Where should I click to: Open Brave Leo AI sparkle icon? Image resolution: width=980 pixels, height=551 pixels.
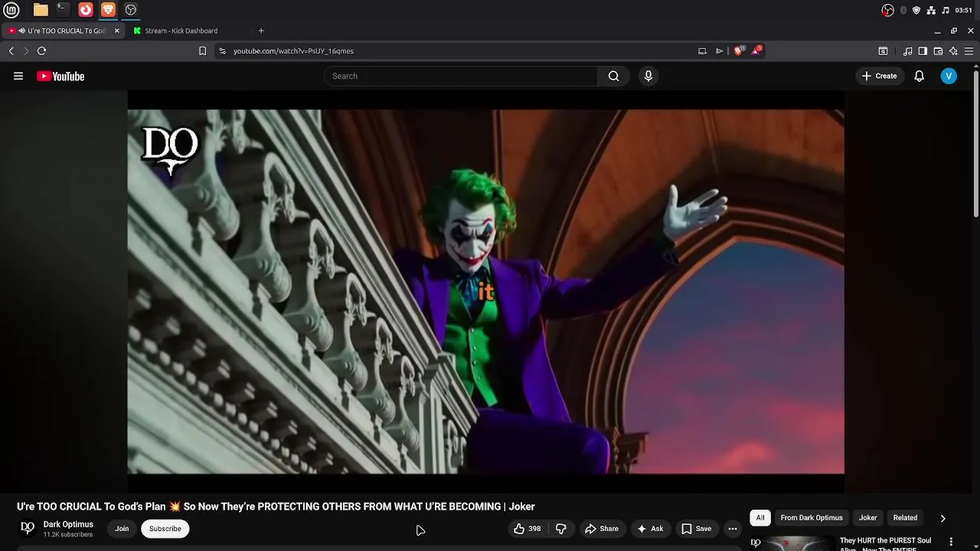coord(953,51)
